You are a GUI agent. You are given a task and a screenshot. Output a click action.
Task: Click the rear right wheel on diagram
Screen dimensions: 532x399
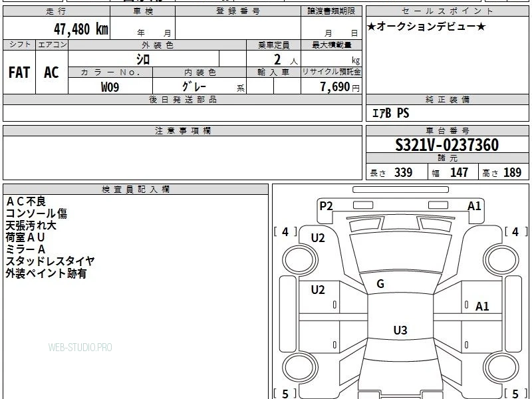pyautogui.click(x=501, y=368)
